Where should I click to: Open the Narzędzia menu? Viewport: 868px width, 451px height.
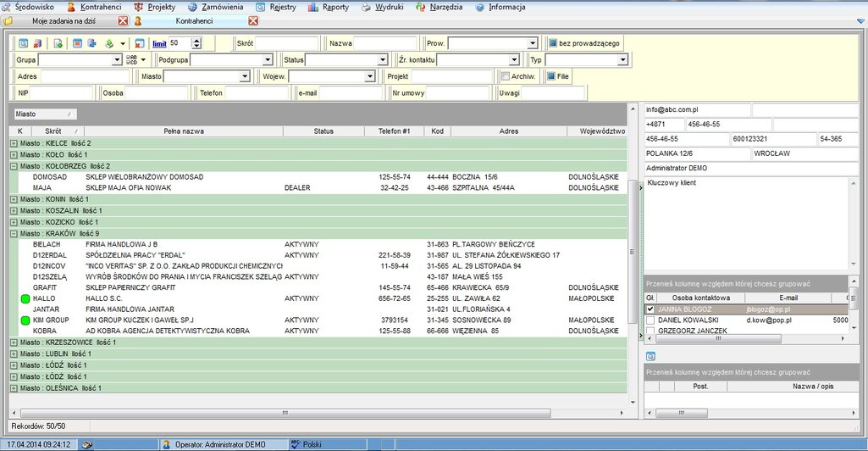446,7
